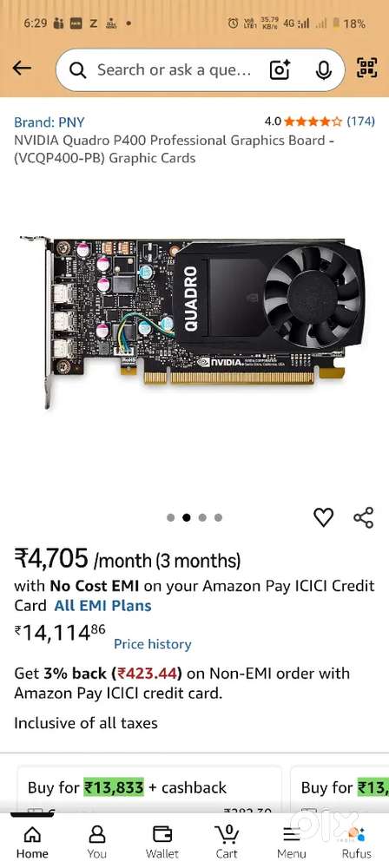389x868 pixels.
Task: Open the QR code scanner icon
Action: coord(366,68)
